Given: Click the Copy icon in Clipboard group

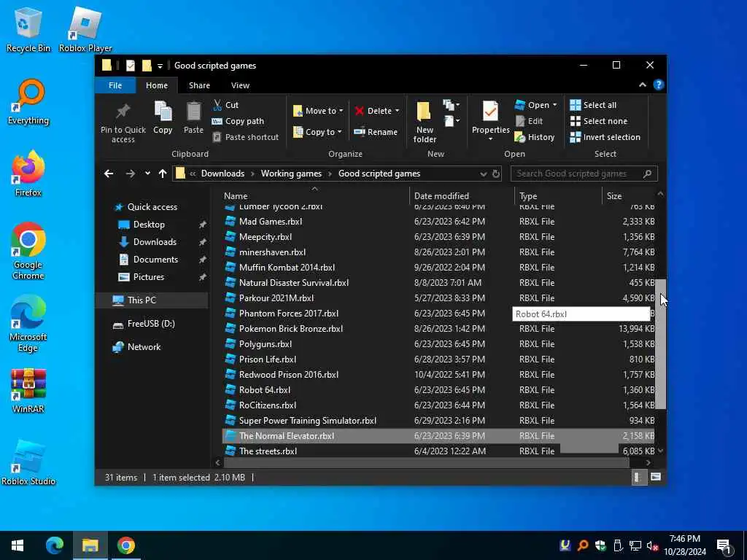Looking at the screenshot, I should coord(163,117).
